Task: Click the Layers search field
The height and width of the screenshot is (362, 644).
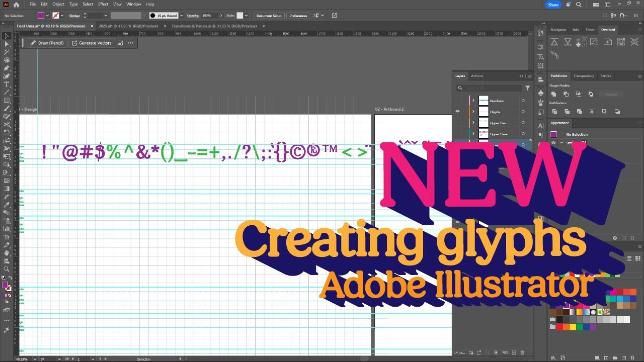Action: pos(489,88)
